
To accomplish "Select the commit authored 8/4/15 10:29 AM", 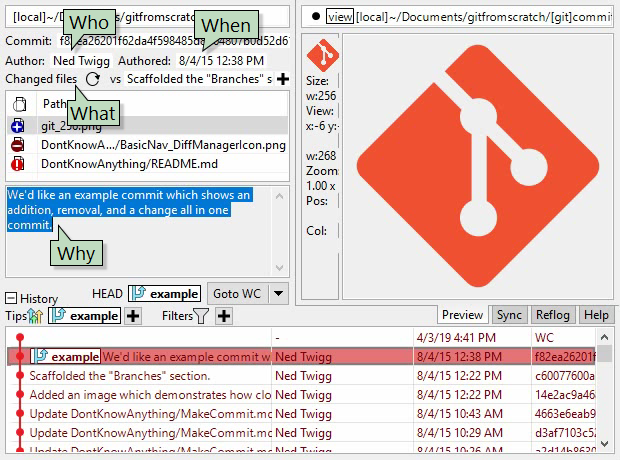I will point(301,432).
